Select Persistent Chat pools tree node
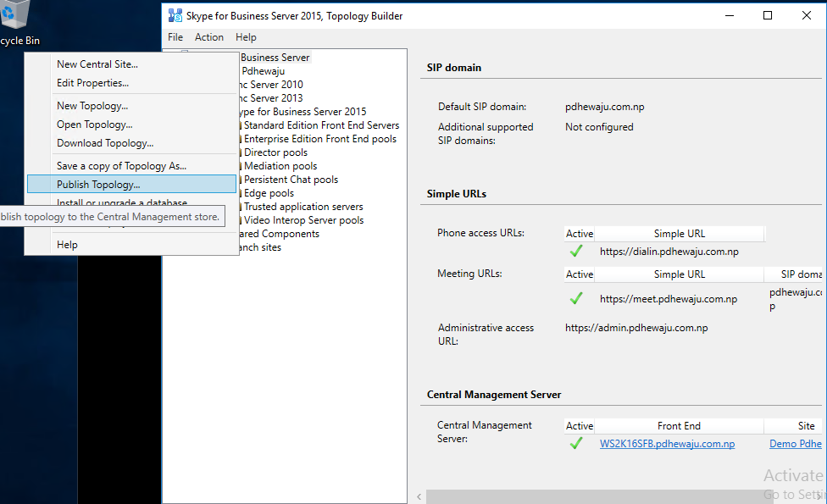827x504 pixels. 291,180
